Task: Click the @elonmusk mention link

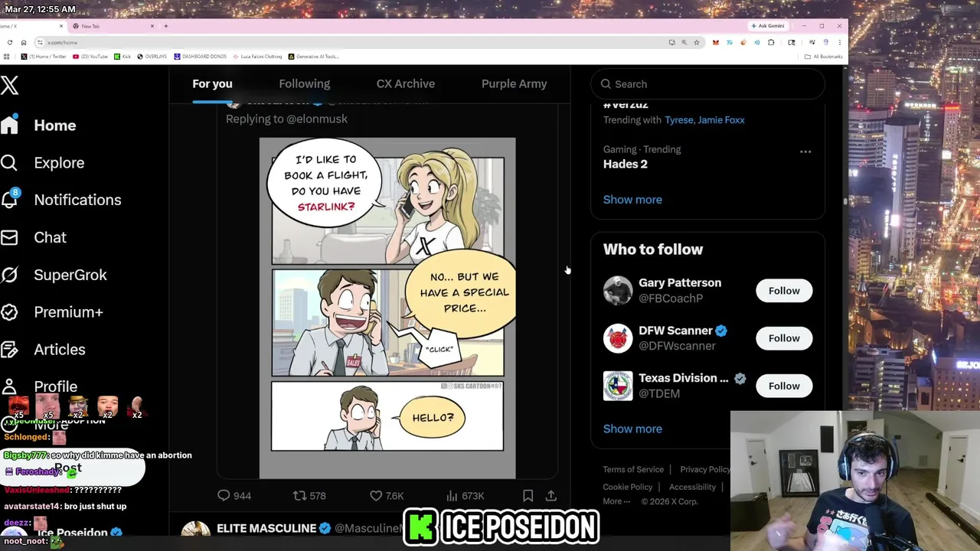Action: (317, 119)
